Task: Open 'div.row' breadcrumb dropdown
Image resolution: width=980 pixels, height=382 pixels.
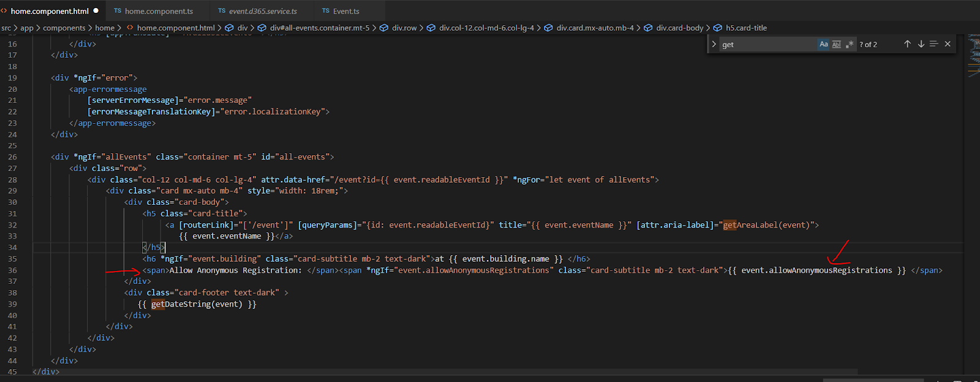Action: click(x=404, y=28)
